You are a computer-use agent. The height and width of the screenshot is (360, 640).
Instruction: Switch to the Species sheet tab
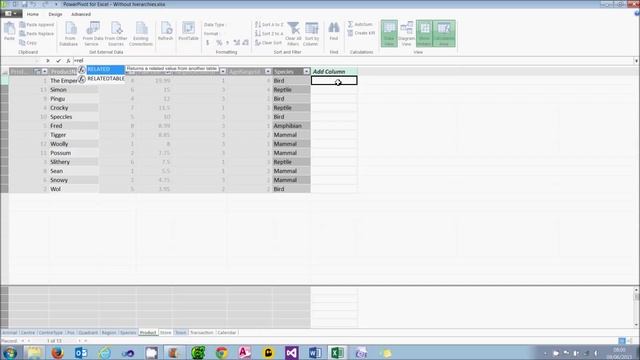pyautogui.click(x=128, y=333)
